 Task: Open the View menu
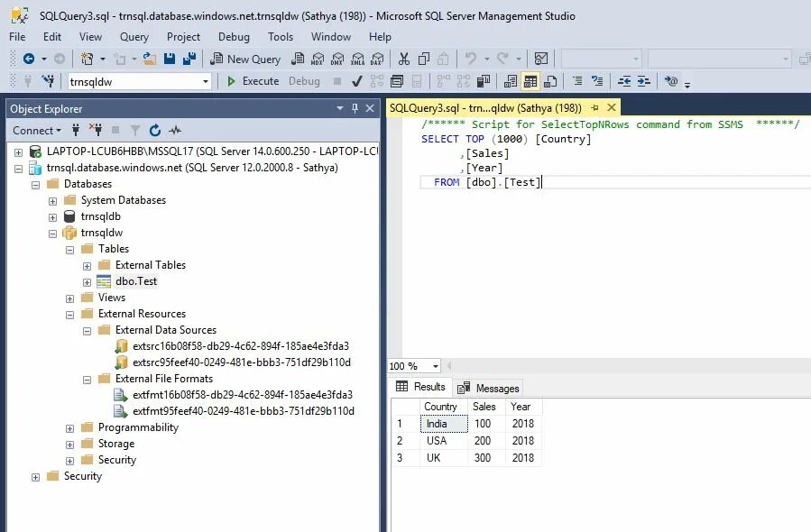[90, 37]
